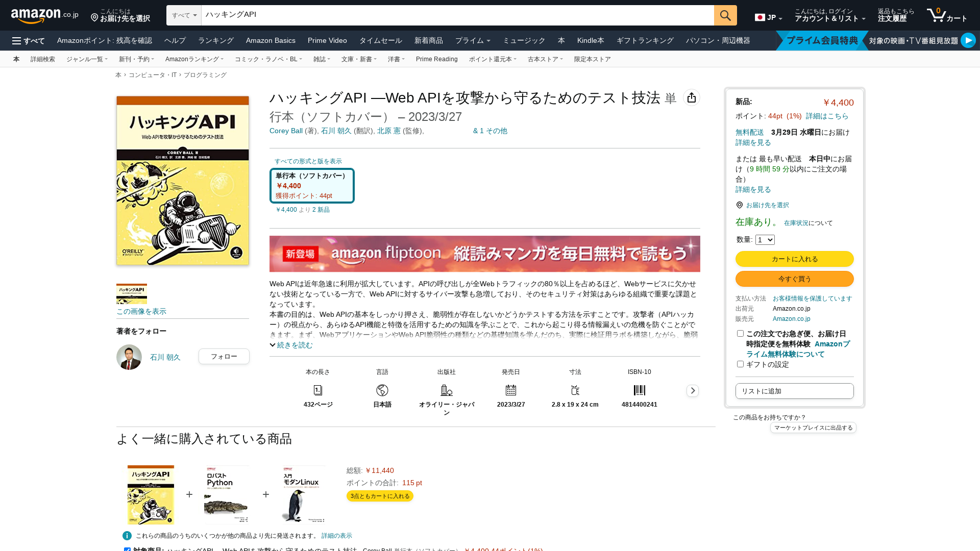Viewport: 980px width, 551px height.
Task: Open the すべて hamburger menu
Action: [29, 41]
